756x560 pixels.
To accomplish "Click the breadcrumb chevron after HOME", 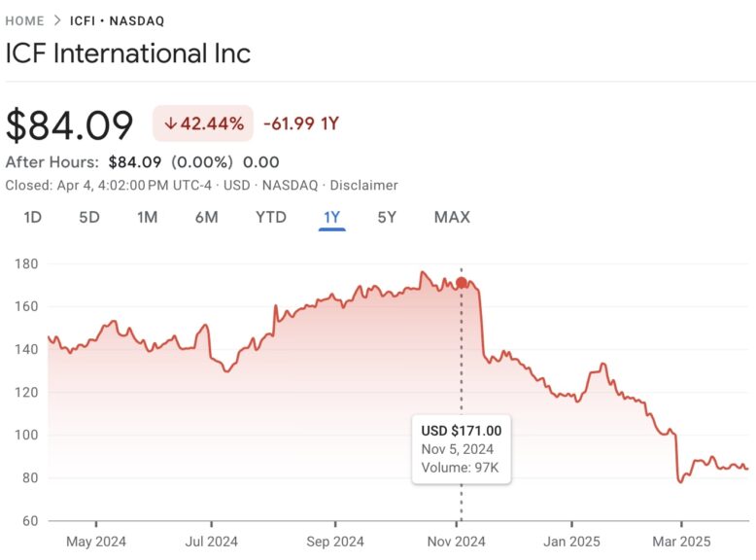I will (x=57, y=20).
